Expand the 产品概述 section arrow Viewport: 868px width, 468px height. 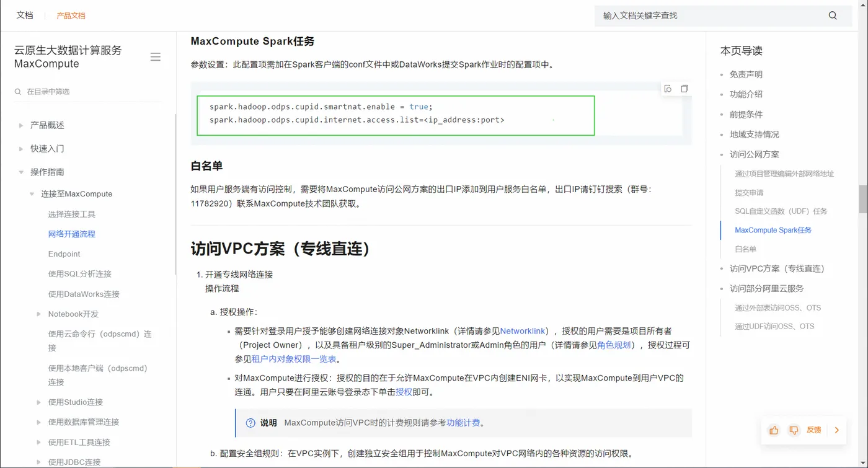click(21, 125)
